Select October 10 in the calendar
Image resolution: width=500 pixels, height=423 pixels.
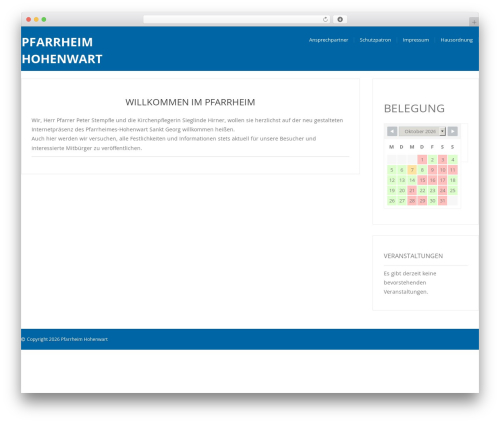[442, 170]
